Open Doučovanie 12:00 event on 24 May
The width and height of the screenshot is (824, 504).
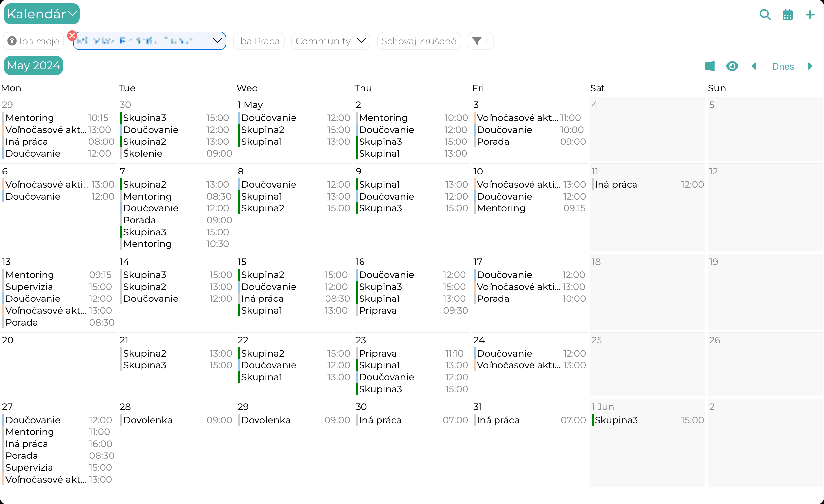530,353
